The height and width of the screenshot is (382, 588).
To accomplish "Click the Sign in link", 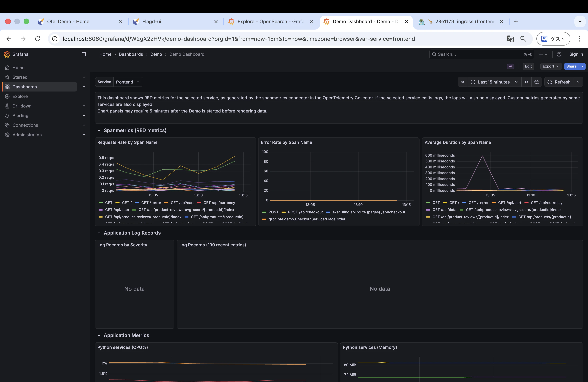I will click(x=576, y=54).
